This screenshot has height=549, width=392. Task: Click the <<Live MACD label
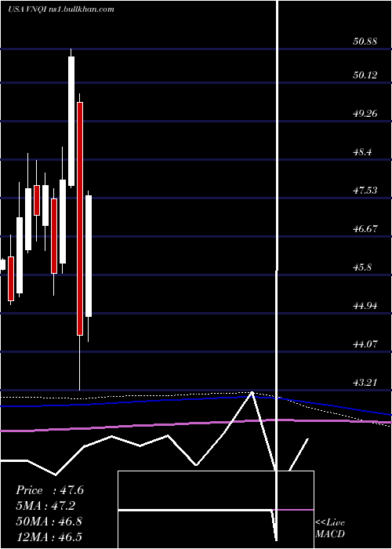[x=330, y=529]
